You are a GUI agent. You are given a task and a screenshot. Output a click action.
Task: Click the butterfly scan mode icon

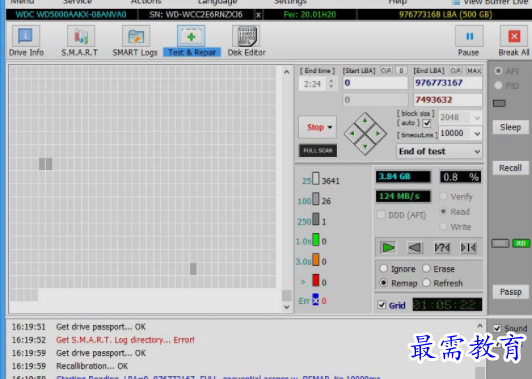(469, 247)
